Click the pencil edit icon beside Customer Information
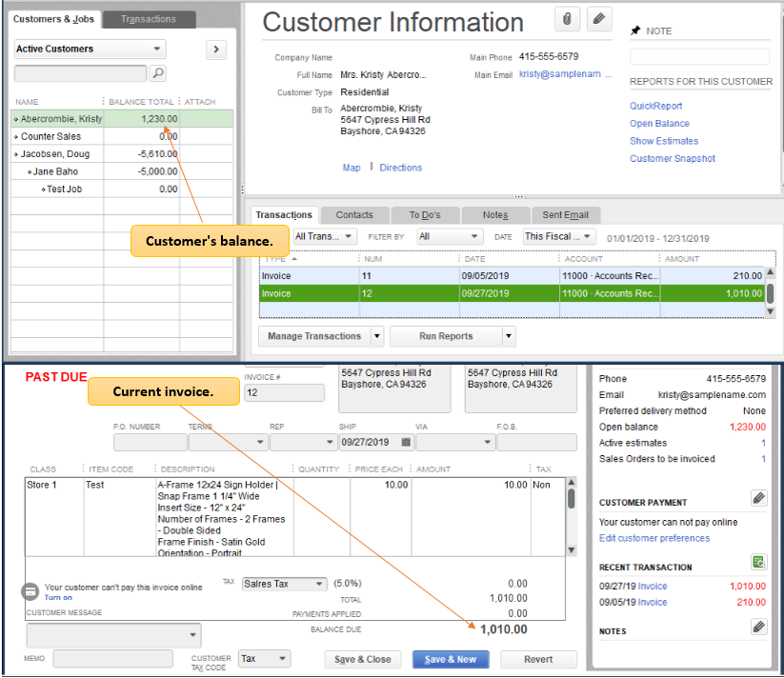Viewport: 784px width, 678px height. click(599, 19)
